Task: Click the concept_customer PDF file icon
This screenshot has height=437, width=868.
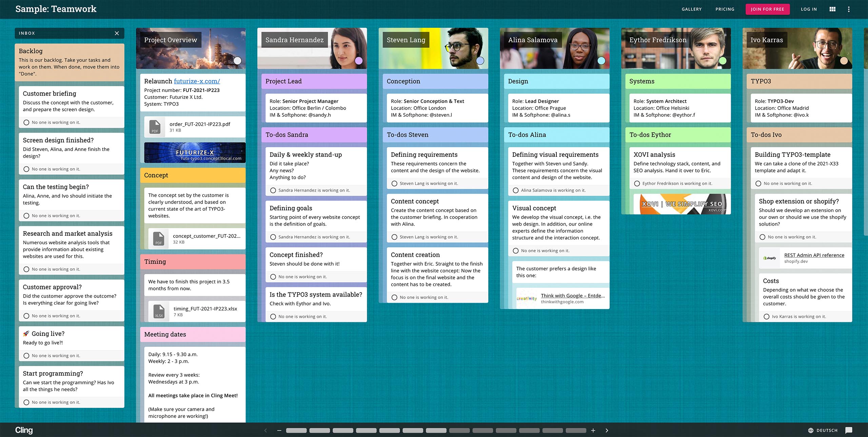Action: [x=158, y=239]
